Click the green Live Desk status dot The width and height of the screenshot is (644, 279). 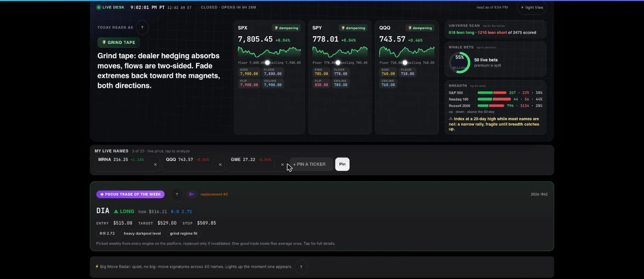[x=98, y=7]
